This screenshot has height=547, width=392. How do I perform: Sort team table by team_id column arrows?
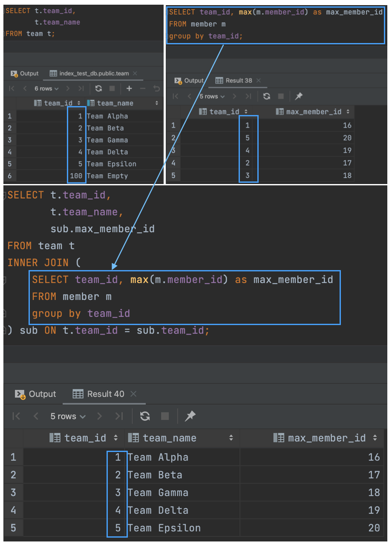coord(79,103)
